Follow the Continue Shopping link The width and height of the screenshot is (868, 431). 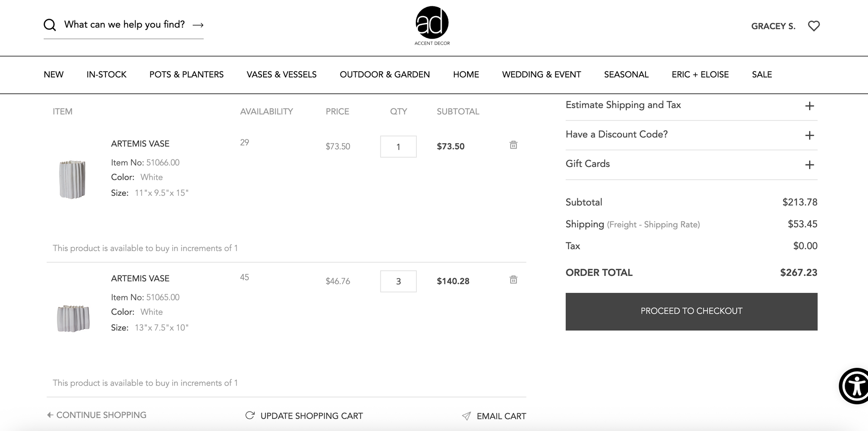point(97,415)
